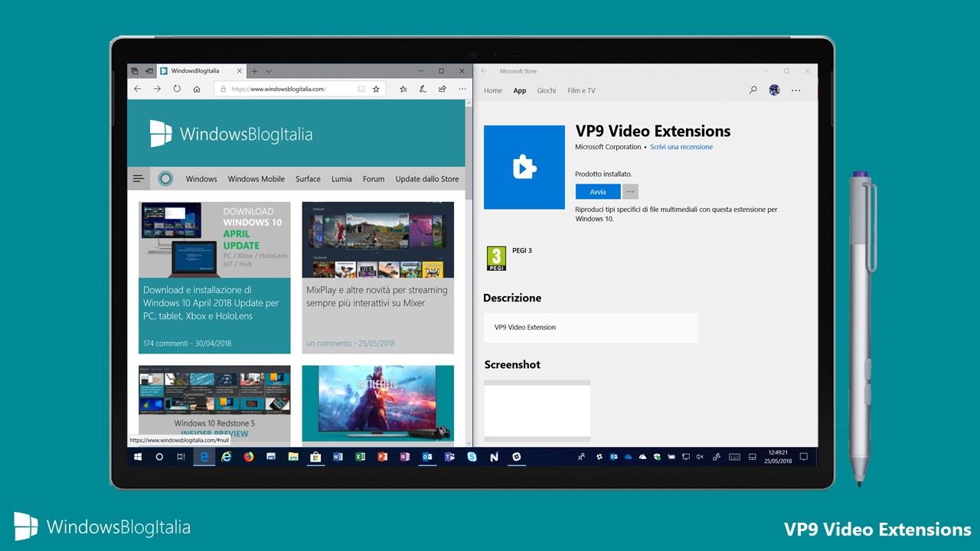Open the Store screenshot thumbnail
Image resolution: width=980 pixels, height=551 pixels.
point(537,411)
